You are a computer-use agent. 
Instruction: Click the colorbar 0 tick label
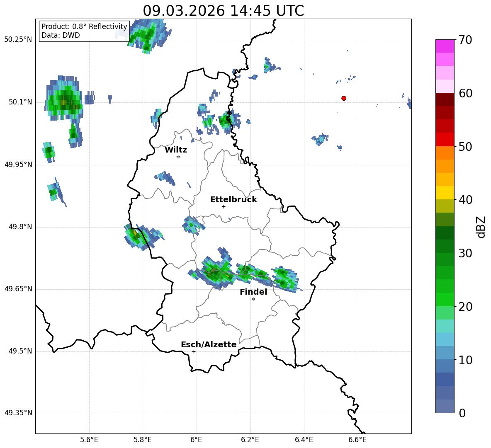[x=462, y=413]
